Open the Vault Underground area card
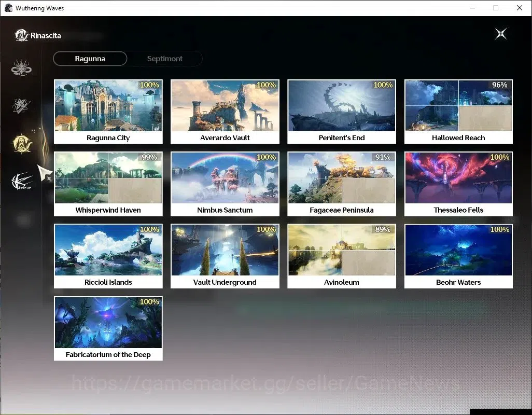The width and height of the screenshot is (532, 415). click(x=225, y=256)
